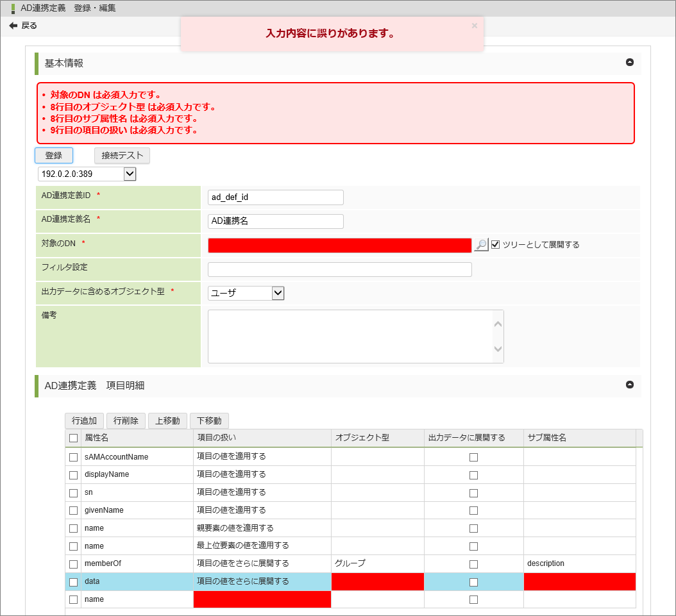The width and height of the screenshot is (676, 616).
Task: Click the magnifier search icon beside 対象のDN
Action: (481, 245)
